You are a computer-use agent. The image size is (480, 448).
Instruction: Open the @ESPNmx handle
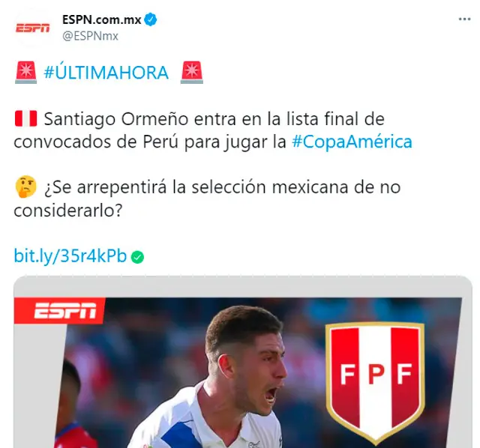90,36
